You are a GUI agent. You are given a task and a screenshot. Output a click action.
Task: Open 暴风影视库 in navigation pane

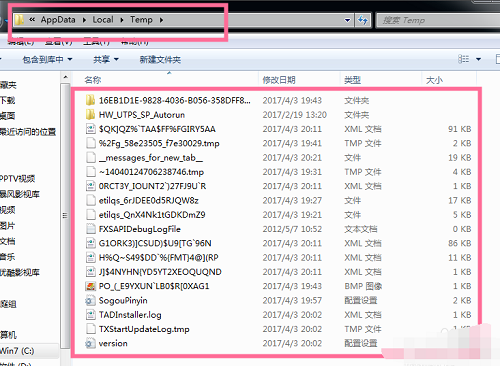click(x=20, y=194)
